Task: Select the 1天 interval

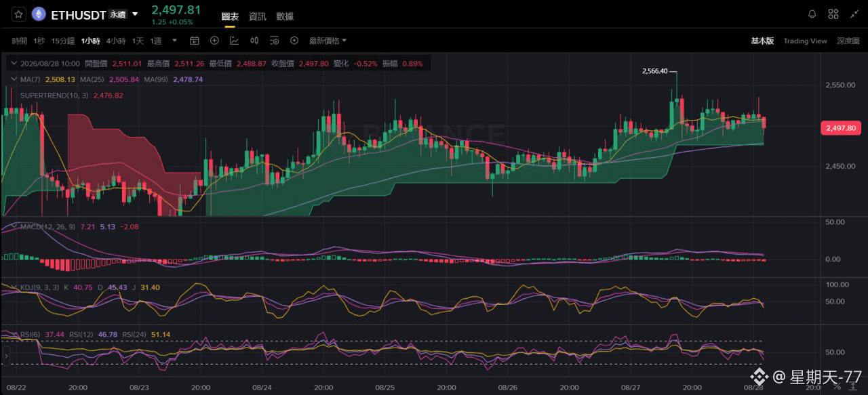Action: tap(138, 41)
